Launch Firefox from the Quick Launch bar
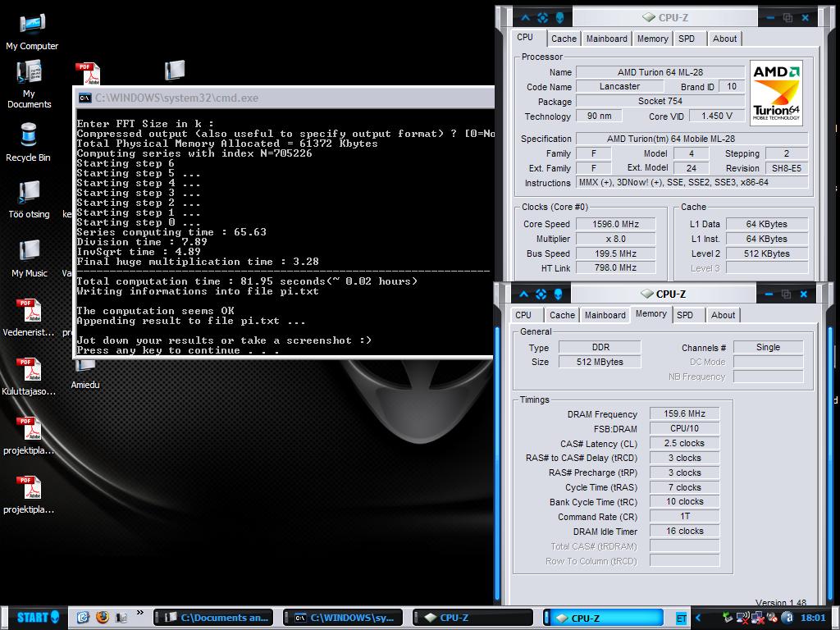The width and height of the screenshot is (840, 630). coord(103,617)
